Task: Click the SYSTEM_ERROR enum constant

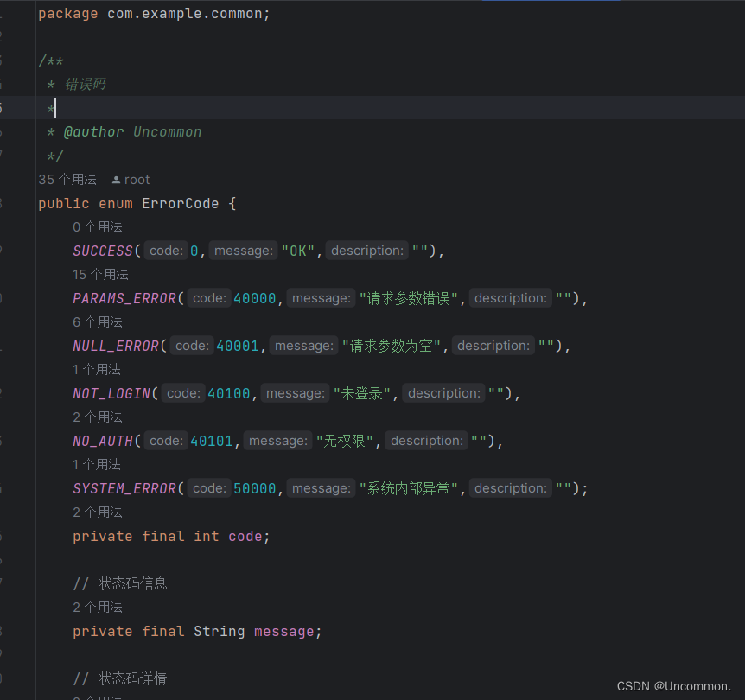Action: (x=124, y=488)
